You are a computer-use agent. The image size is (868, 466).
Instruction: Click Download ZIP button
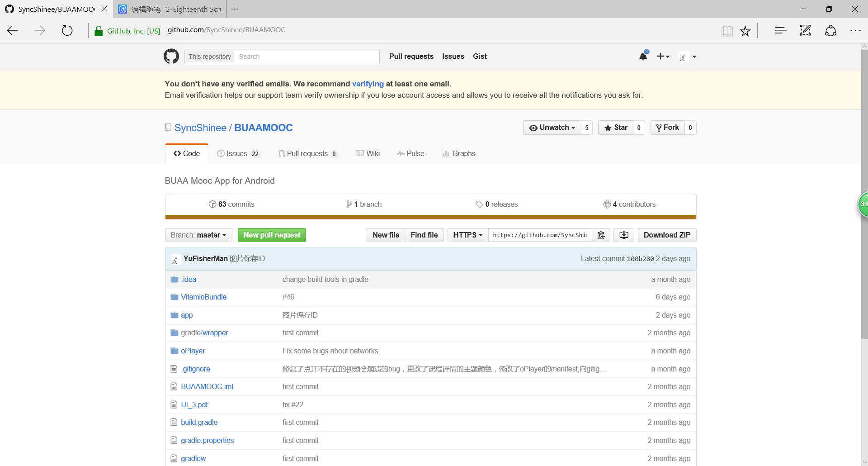click(667, 235)
